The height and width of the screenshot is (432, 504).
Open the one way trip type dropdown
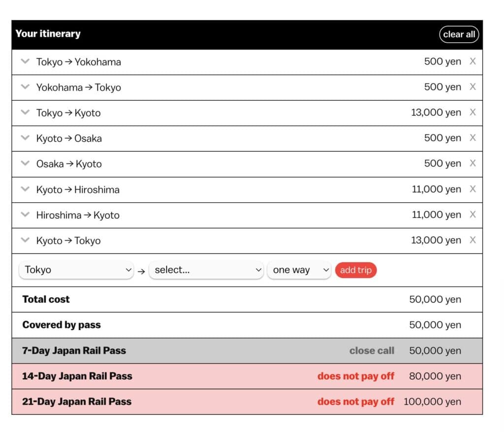point(299,270)
